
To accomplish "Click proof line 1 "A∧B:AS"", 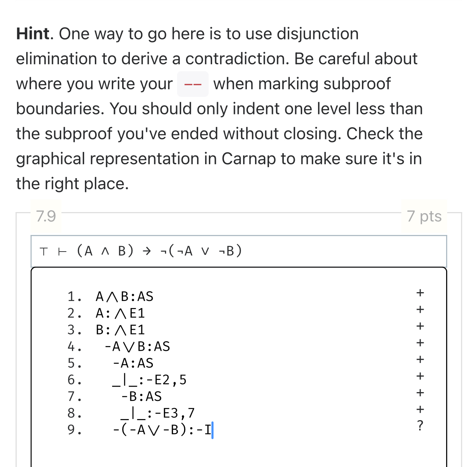I will (124, 296).
